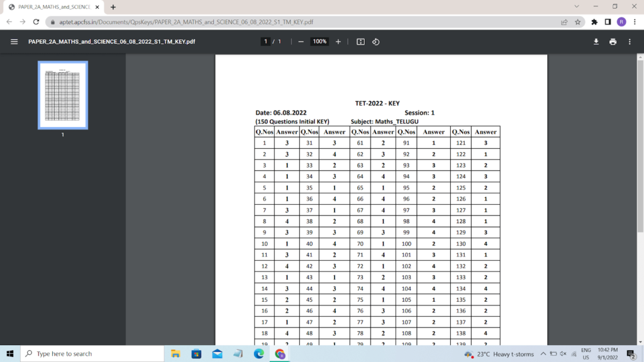Open a new browser tab
644x362 pixels.
click(113, 7)
